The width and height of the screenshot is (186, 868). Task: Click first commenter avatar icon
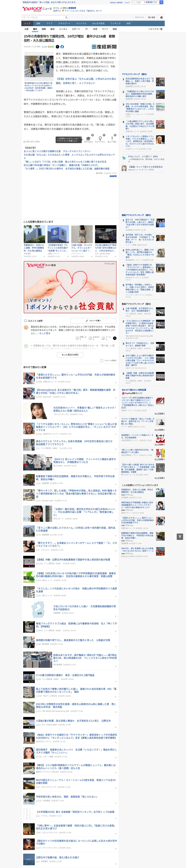click(x=26, y=328)
